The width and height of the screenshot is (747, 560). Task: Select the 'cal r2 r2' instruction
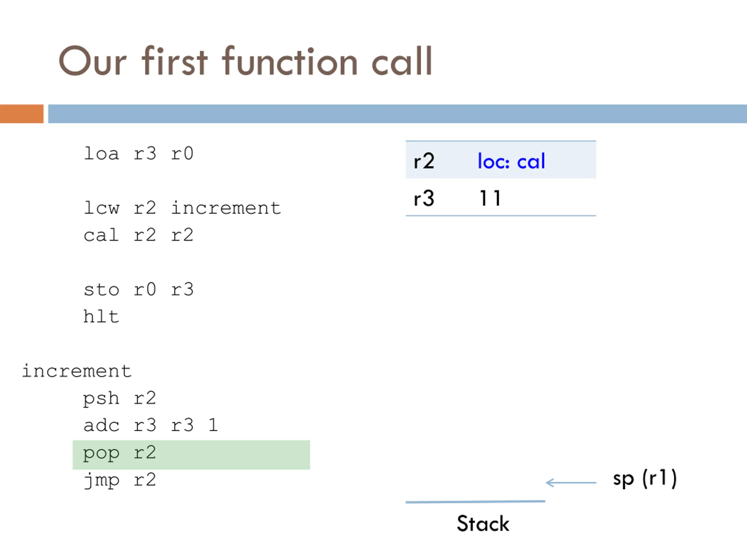pos(139,235)
